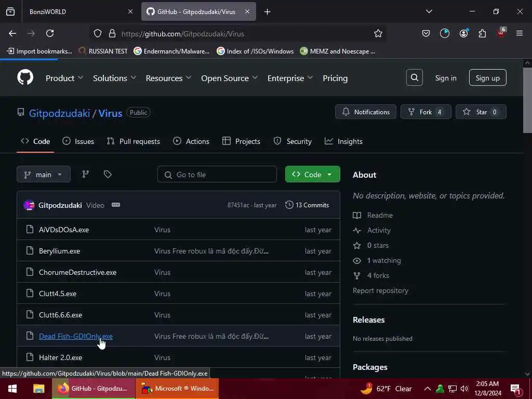Open the tracking protection shield icon
The width and height of the screenshot is (532, 399).
[98, 33]
